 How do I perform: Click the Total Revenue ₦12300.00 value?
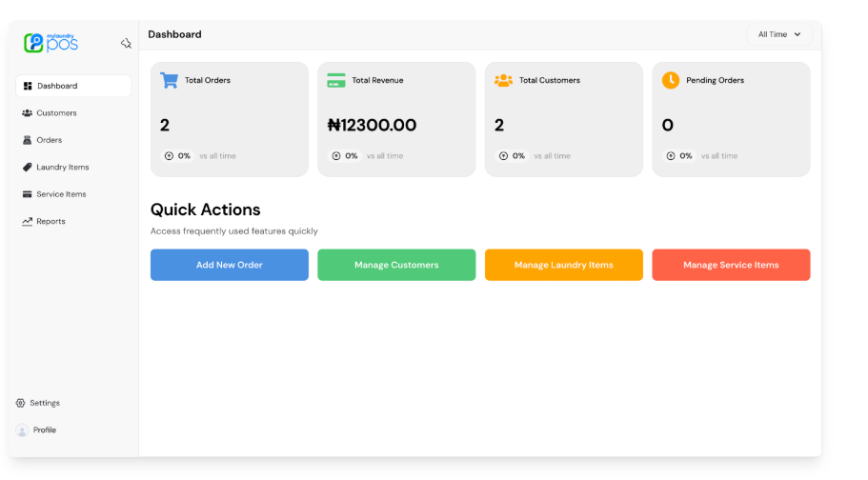pos(372,125)
